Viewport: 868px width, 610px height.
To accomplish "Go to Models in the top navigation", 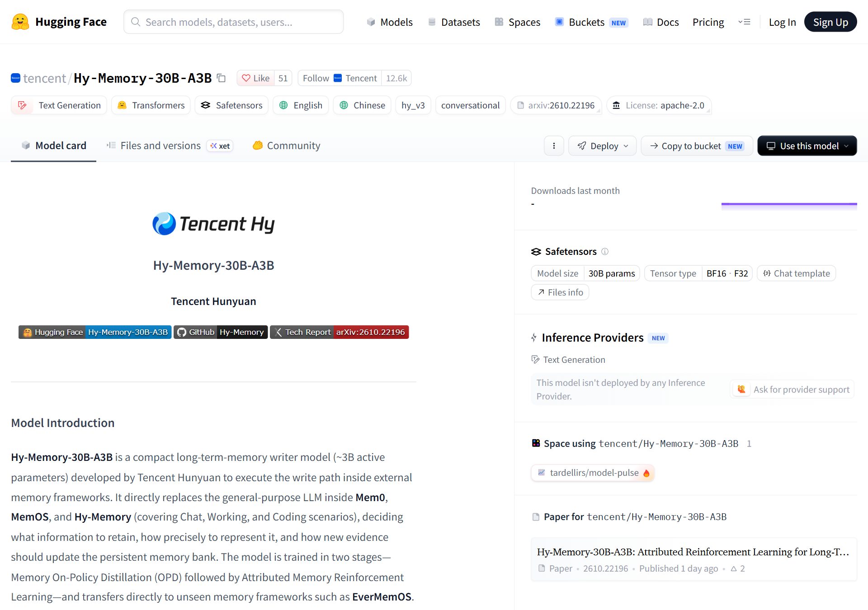I will 390,22.
